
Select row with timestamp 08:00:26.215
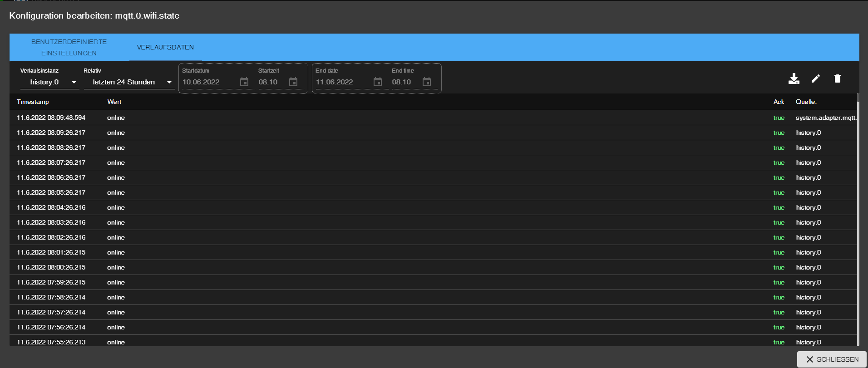click(433, 267)
